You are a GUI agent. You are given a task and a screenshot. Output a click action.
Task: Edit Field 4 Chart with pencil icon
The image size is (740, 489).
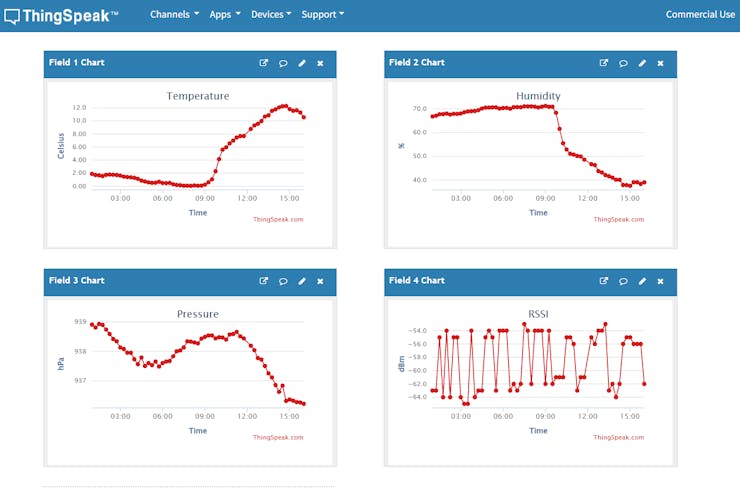coord(642,281)
